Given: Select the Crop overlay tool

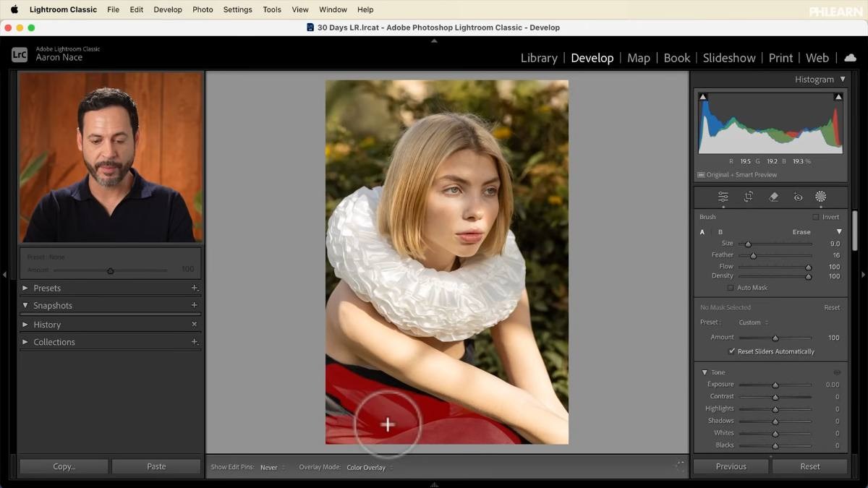Looking at the screenshot, I should pyautogui.click(x=749, y=197).
